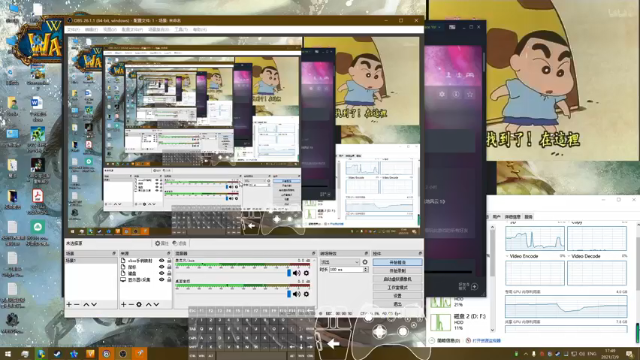Open source properties gear in Sources panel
Image resolution: width=640 pixels, height=360 pixels.
coord(139,304)
